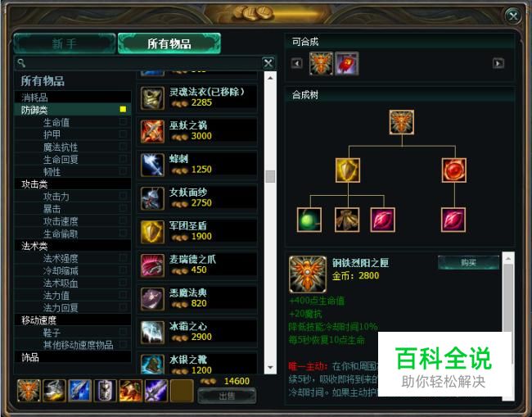Click the right arrow in the 可合成 panel

click(x=498, y=63)
